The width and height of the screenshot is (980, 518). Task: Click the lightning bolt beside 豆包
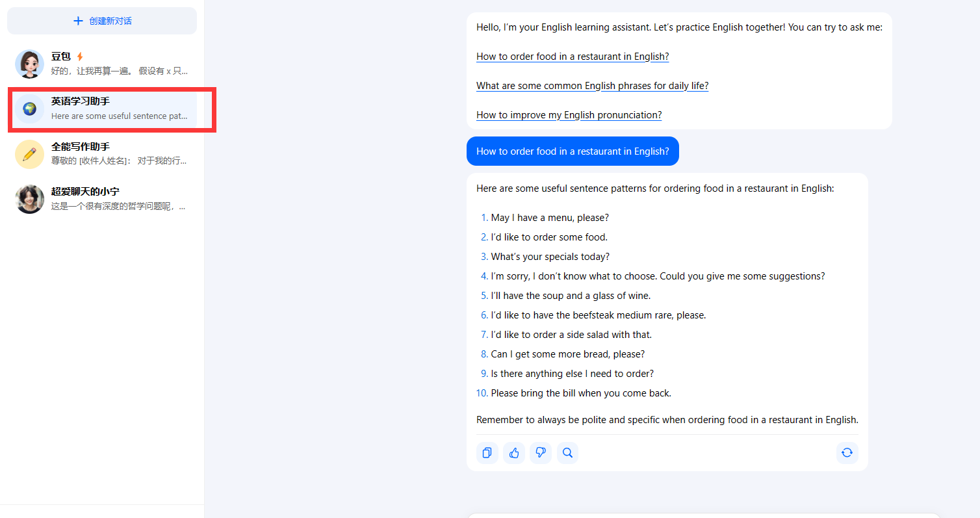click(80, 57)
